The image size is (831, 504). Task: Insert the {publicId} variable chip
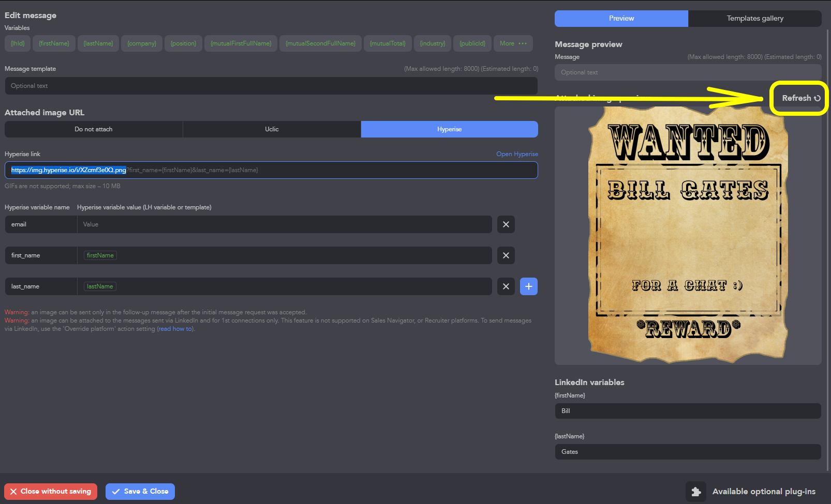[x=472, y=43]
